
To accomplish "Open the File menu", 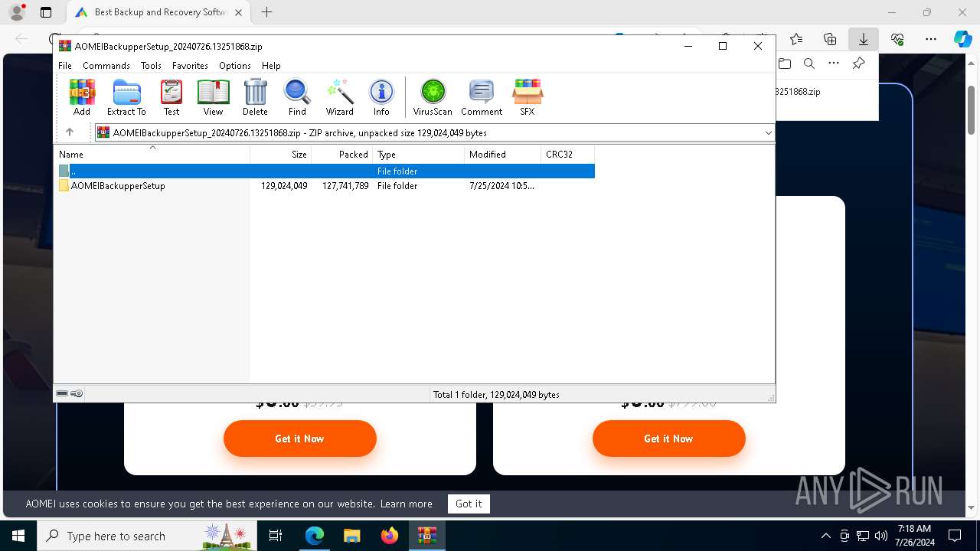I will click(65, 66).
